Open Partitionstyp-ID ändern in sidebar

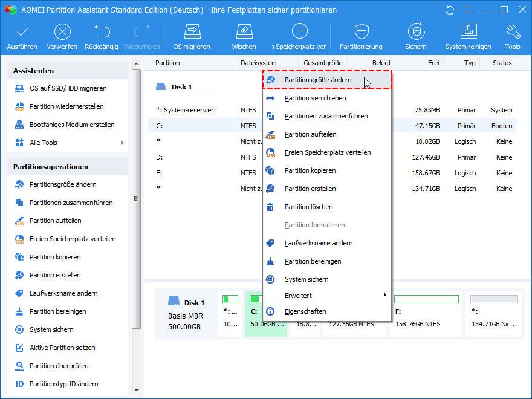pyautogui.click(x=64, y=384)
